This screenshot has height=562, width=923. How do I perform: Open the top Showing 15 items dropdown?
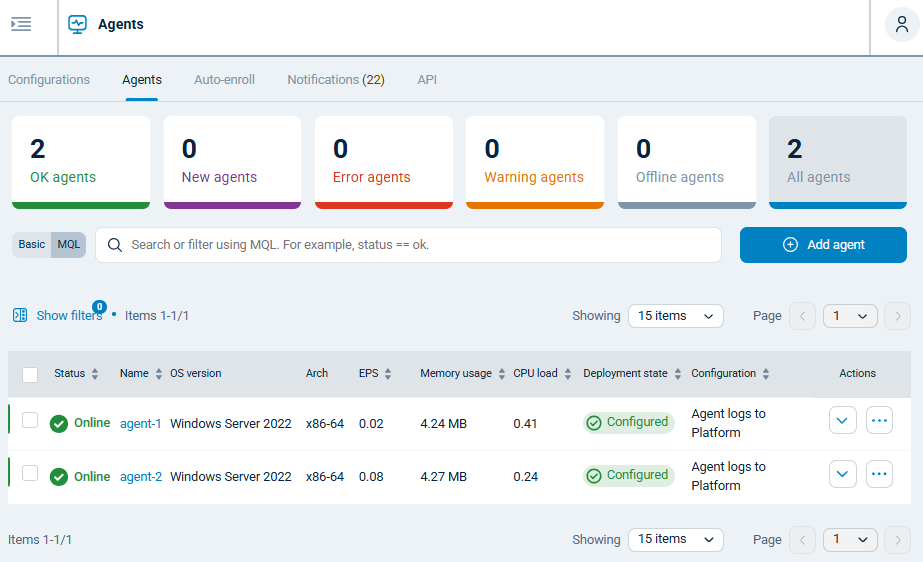pyautogui.click(x=675, y=316)
